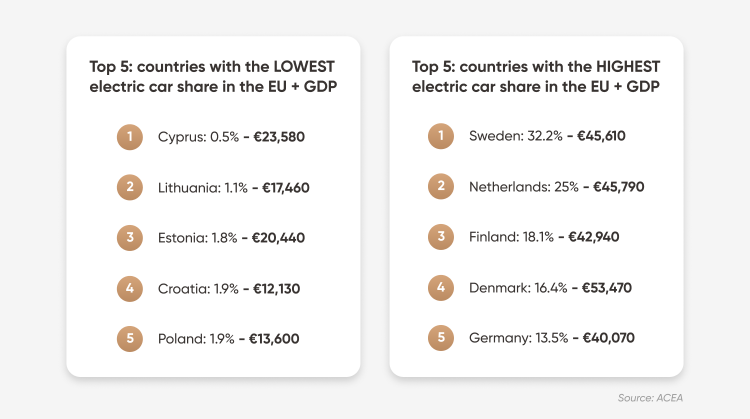Viewport: 750px width, 419px height.
Task: Select the number 5 badge beside Germany
Action: click(441, 338)
